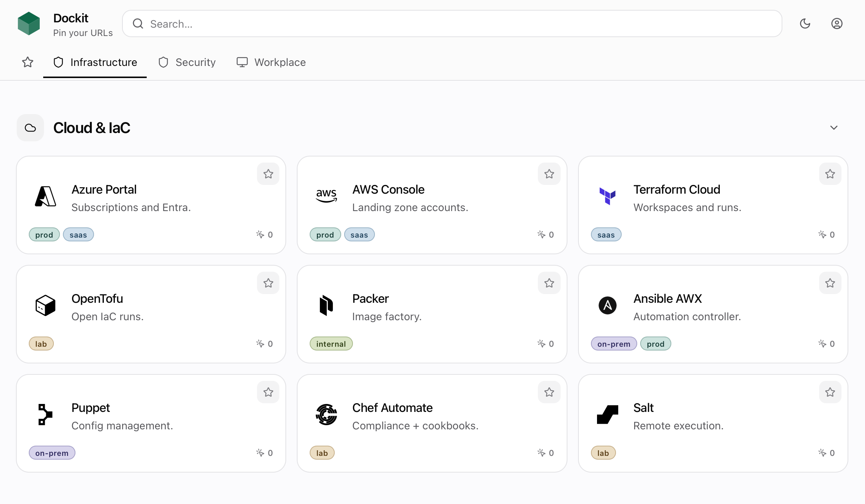Click the Terraform logo icon

(x=608, y=196)
